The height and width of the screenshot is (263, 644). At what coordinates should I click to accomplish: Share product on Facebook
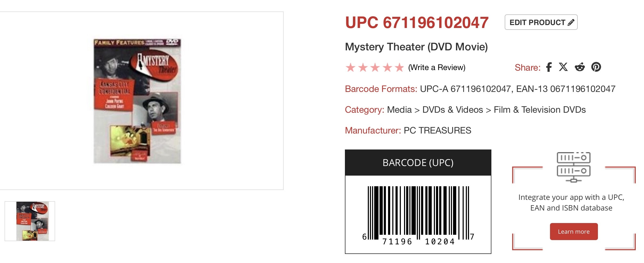point(549,67)
